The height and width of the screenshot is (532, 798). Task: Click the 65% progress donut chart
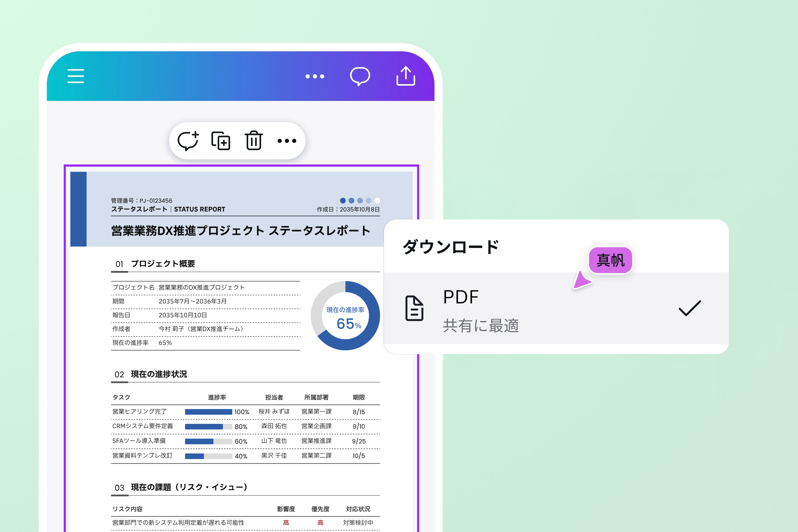345,315
